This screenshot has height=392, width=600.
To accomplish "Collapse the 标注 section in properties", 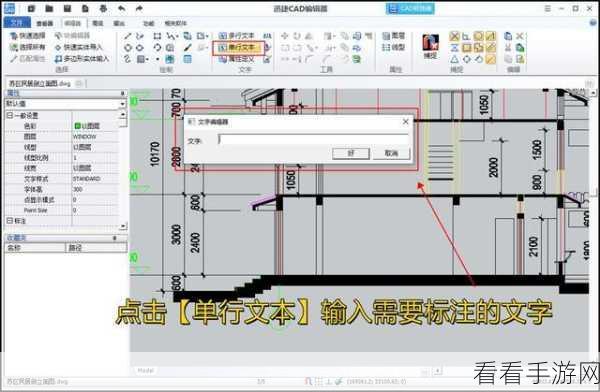I will point(10,220).
